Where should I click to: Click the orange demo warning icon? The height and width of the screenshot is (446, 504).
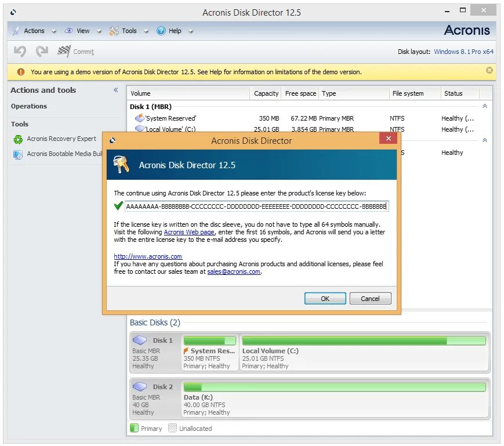pyautogui.click(x=20, y=72)
